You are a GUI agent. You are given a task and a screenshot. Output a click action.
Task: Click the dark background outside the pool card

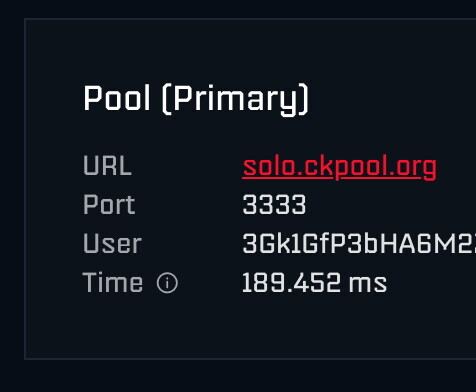(x=233, y=377)
